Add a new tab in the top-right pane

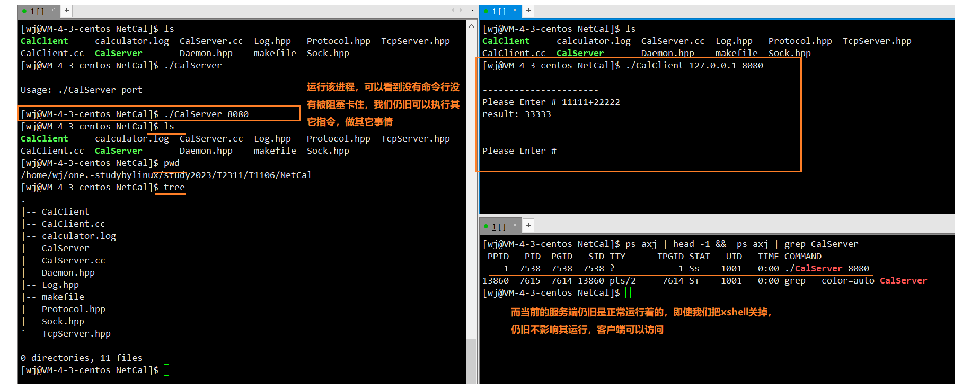pos(528,10)
